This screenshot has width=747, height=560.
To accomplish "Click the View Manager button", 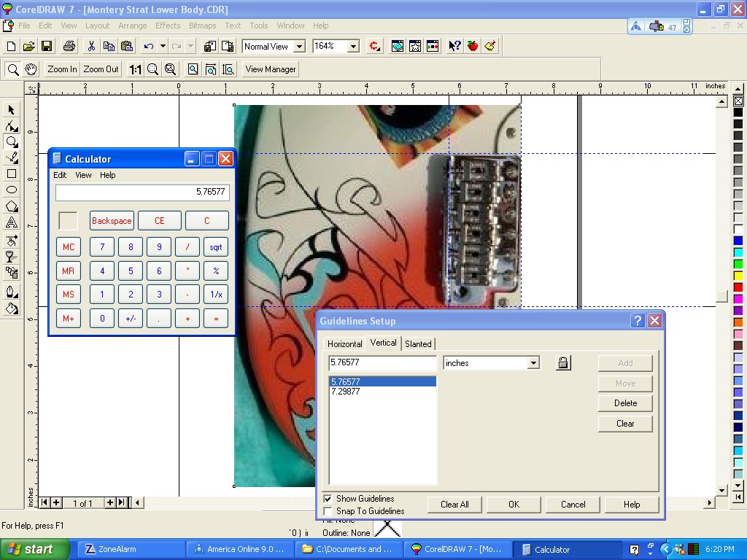I will pos(271,69).
